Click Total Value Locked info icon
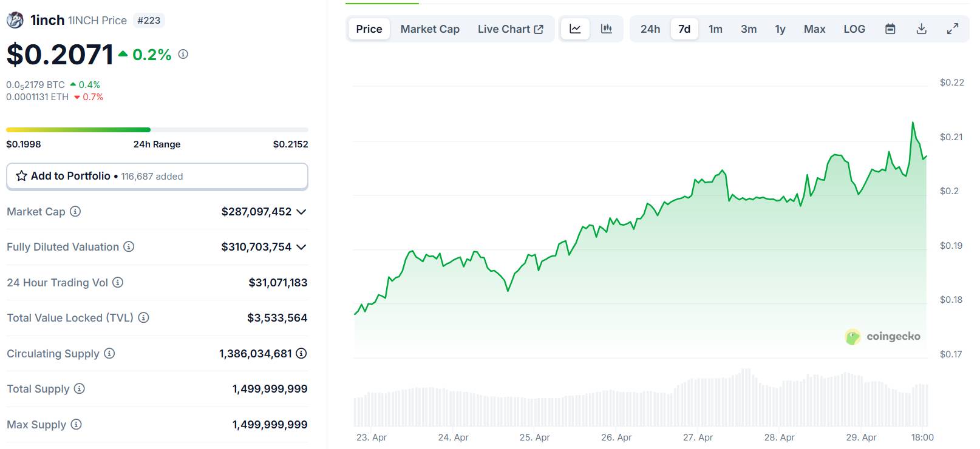This screenshot has width=980, height=449. [143, 317]
